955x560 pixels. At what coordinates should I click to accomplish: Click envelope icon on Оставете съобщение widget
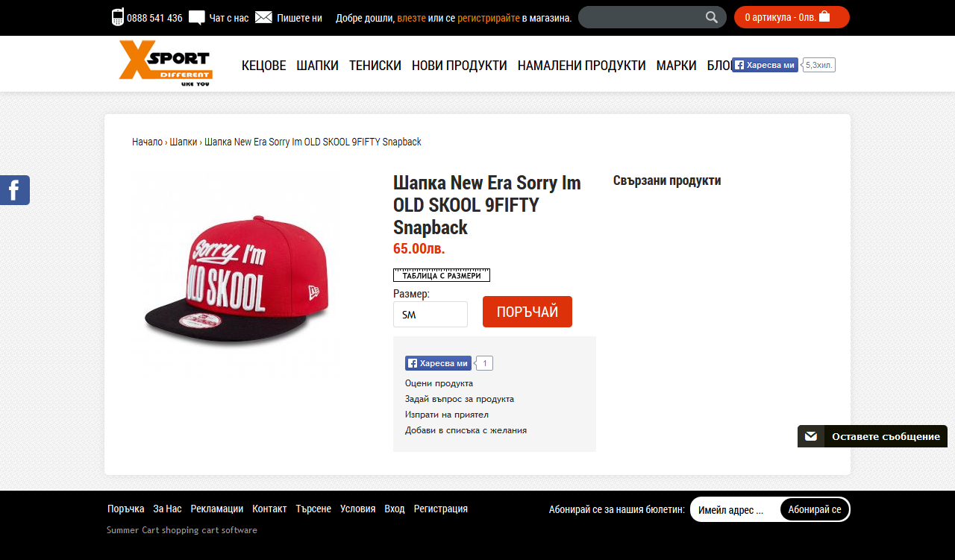811,436
